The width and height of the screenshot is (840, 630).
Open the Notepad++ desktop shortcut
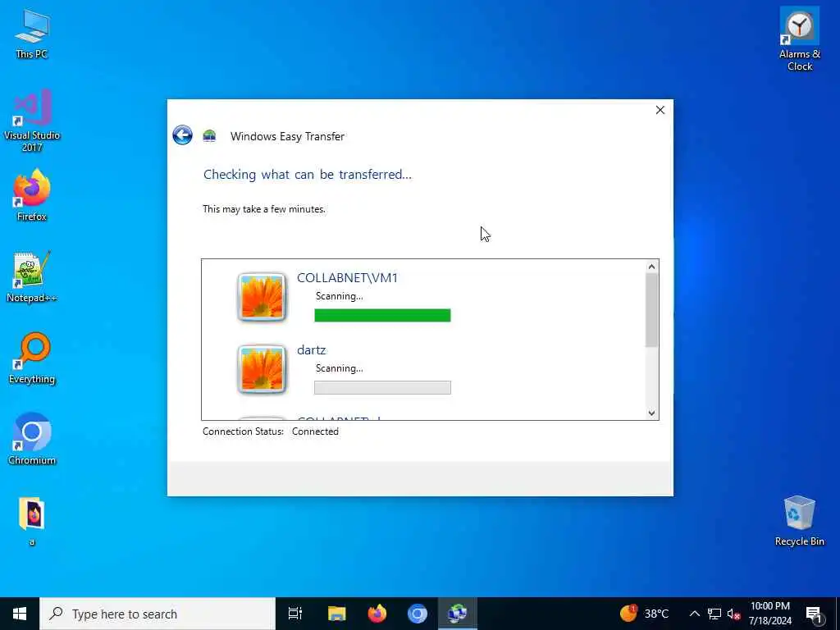(x=32, y=277)
